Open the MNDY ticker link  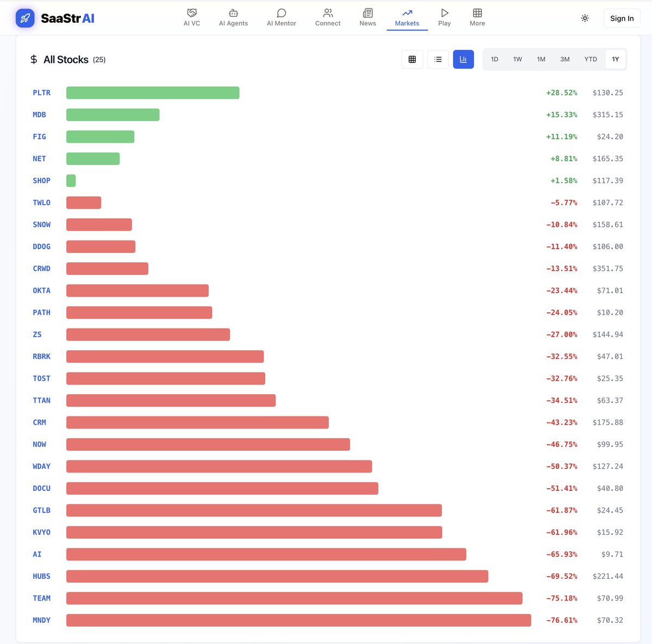[41, 621]
